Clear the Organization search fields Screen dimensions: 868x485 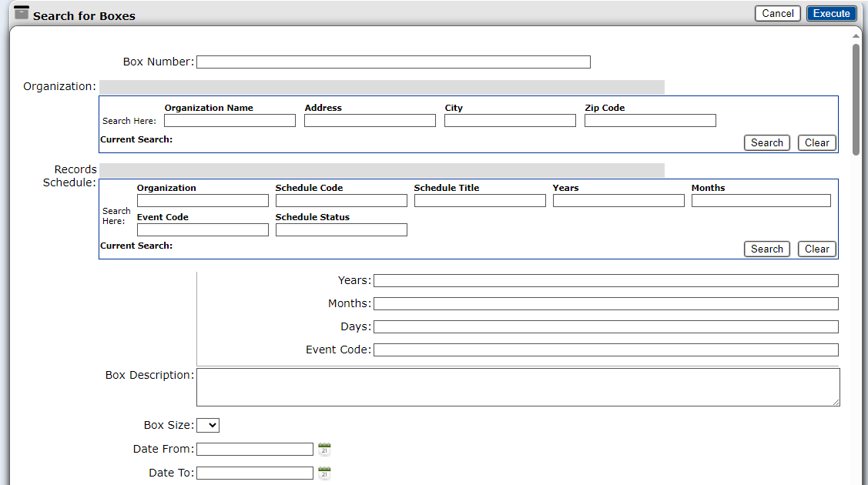(816, 142)
